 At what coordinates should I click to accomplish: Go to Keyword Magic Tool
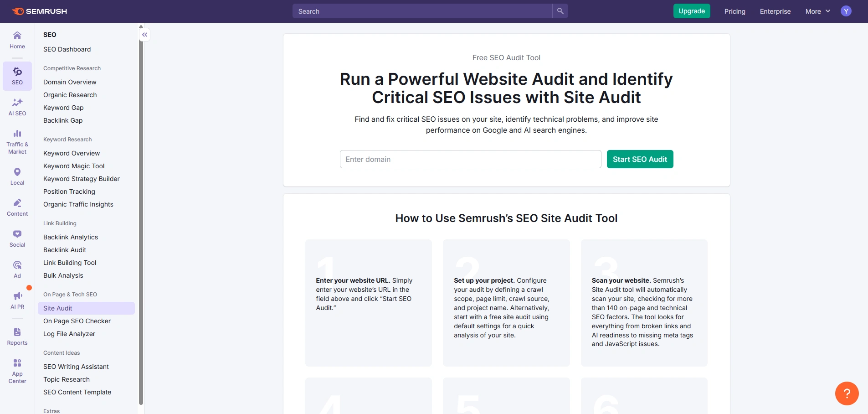[74, 166]
